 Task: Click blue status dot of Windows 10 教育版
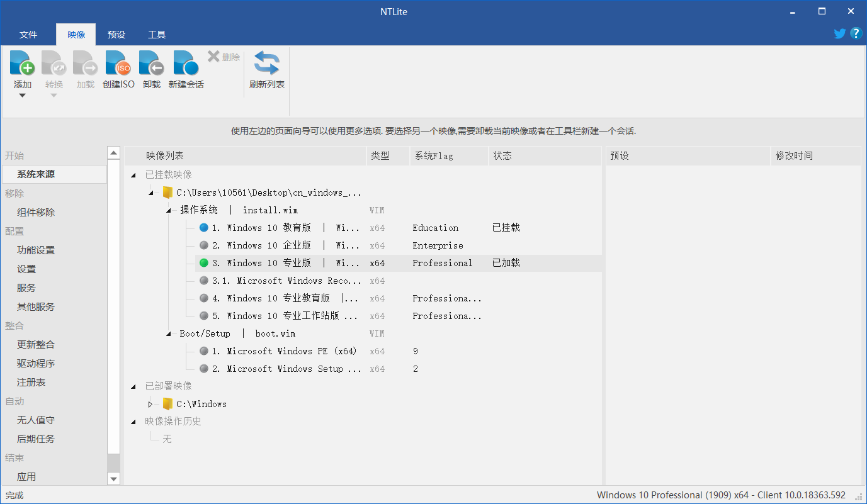tap(203, 228)
